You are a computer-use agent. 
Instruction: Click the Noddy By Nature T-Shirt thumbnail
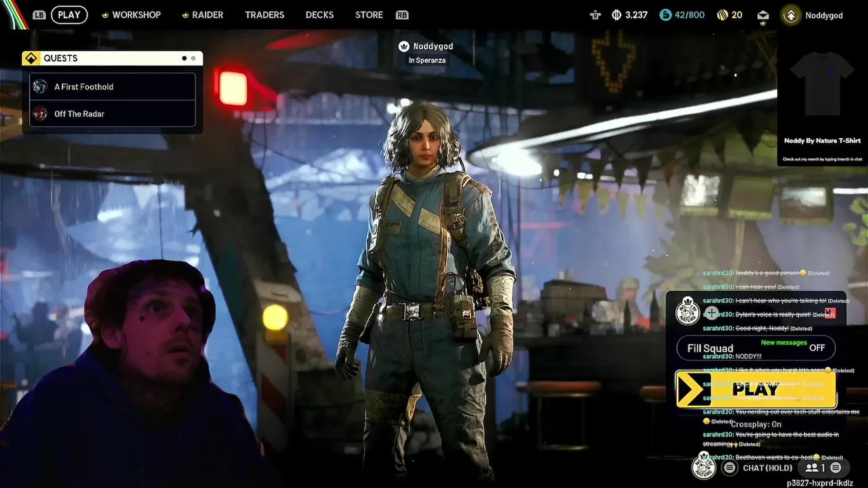click(823, 83)
